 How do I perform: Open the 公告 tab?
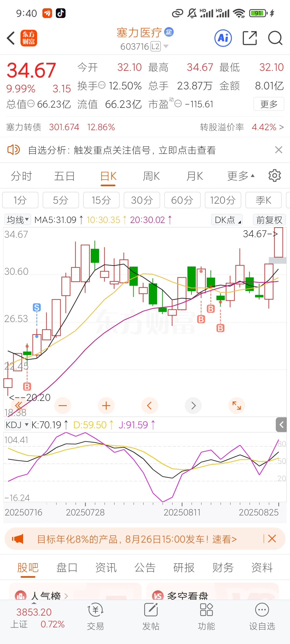[145, 567]
